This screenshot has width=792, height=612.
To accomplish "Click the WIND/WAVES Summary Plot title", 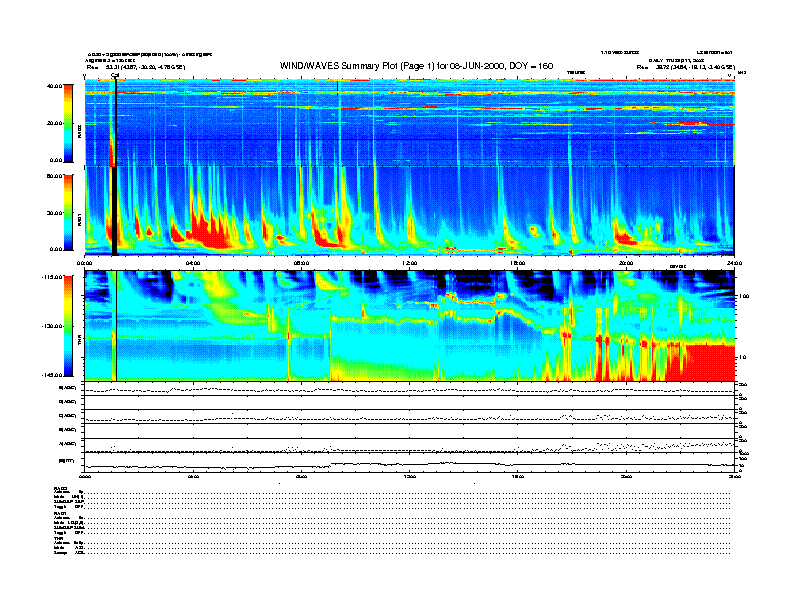I will [416, 66].
